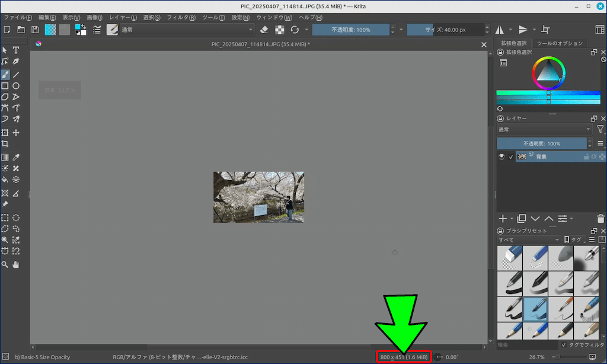Open the brush preset すべて tag dropdown
Image resolution: width=607 pixels, height=364 pixels.
(528, 240)
